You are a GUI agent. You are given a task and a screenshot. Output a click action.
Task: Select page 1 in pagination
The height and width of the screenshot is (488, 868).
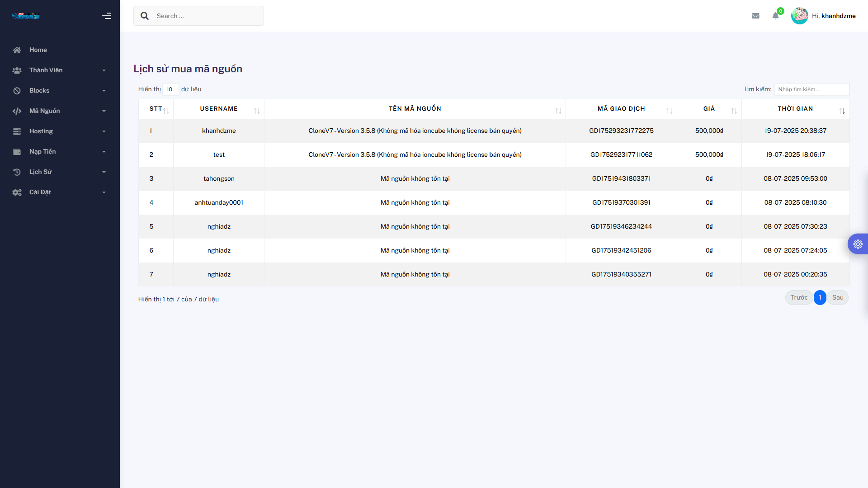point(820,297)
